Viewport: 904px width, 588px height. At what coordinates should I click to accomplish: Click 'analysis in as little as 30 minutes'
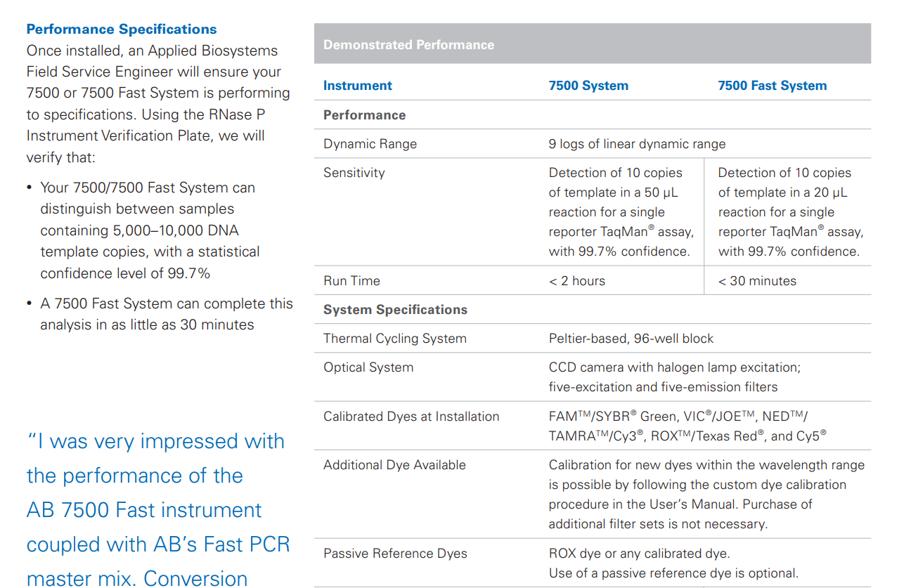point(147,325)
